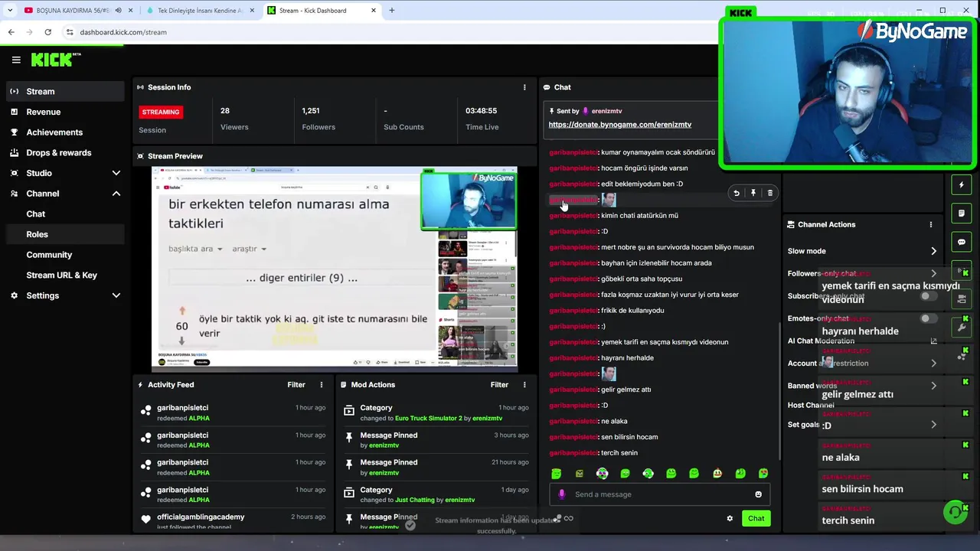Click the Host Channel row
Viewport: 980px width, 551px height.
861,405
